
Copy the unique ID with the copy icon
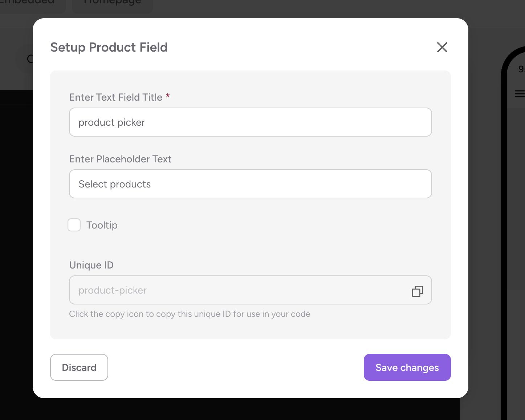(x=418, y=291)
